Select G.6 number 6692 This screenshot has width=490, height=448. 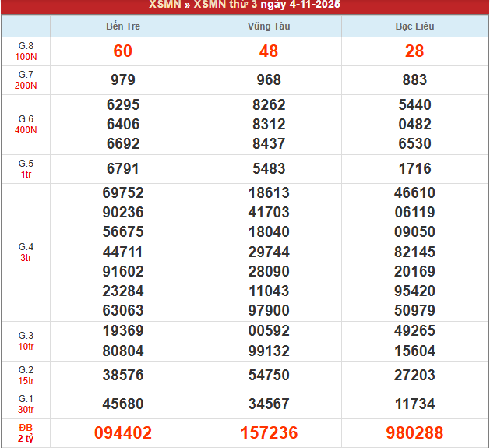(x=123, y=144)
